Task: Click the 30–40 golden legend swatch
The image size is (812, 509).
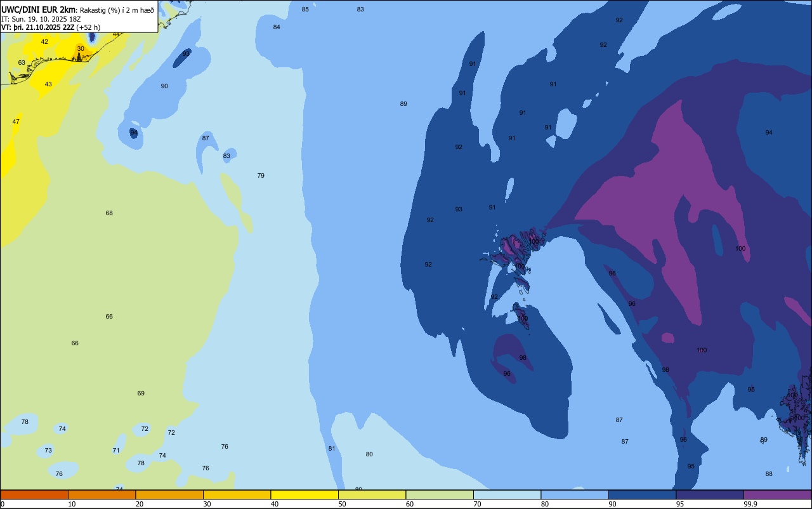Action: [237, 494]
